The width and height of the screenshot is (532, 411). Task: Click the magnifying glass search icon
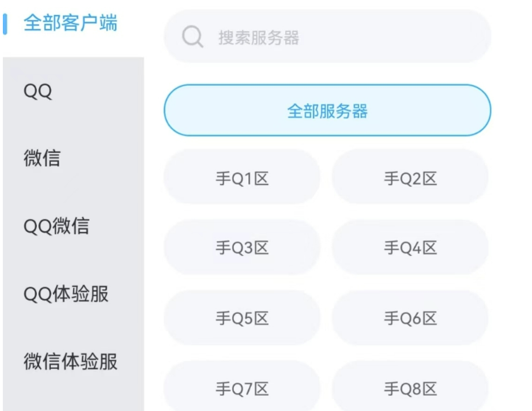click(x=193, y=38)
